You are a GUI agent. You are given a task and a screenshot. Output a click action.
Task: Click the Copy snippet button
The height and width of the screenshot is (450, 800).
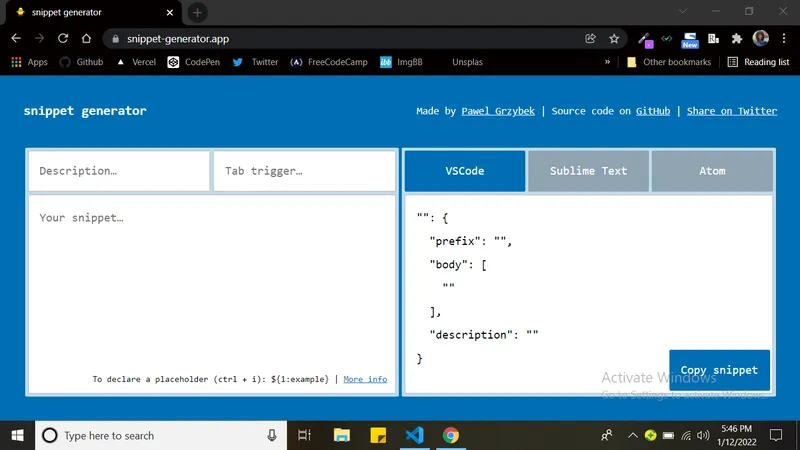[719, 370]
